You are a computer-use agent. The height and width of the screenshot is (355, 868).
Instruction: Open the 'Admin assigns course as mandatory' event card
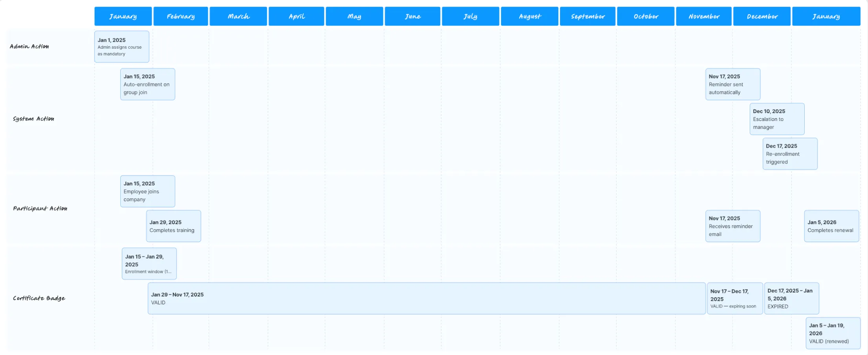click(121, 46)
